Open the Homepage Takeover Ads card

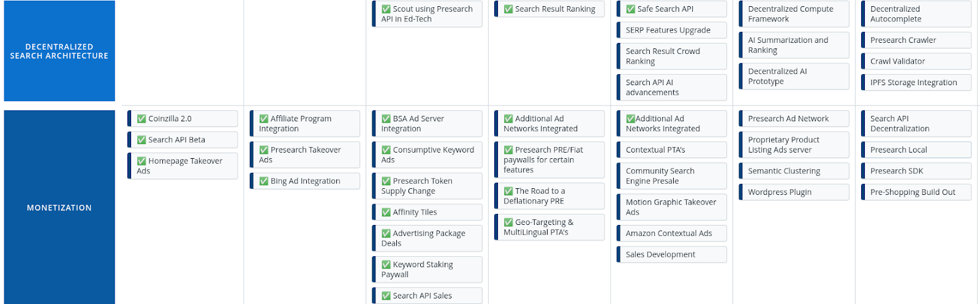click(183, 165)
